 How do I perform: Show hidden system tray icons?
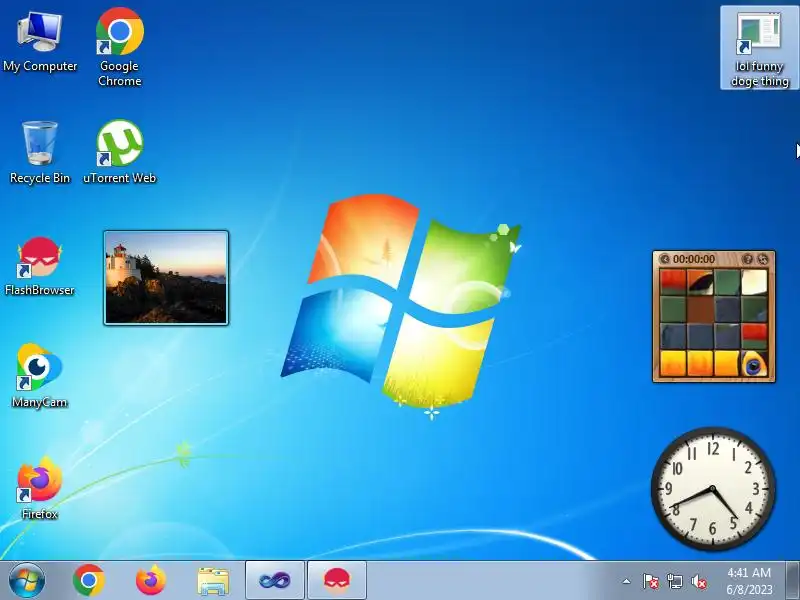tap(627, 581)
